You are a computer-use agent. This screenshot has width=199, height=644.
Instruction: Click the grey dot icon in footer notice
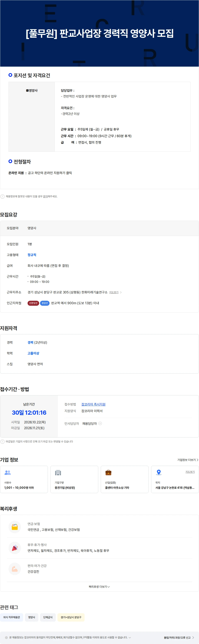[x=6, y=638]
